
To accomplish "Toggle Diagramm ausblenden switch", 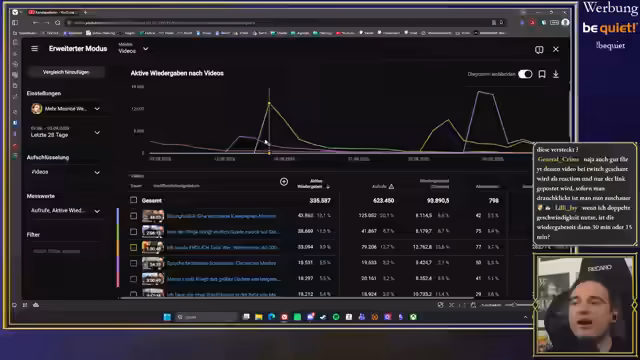I will click(525, 74).
